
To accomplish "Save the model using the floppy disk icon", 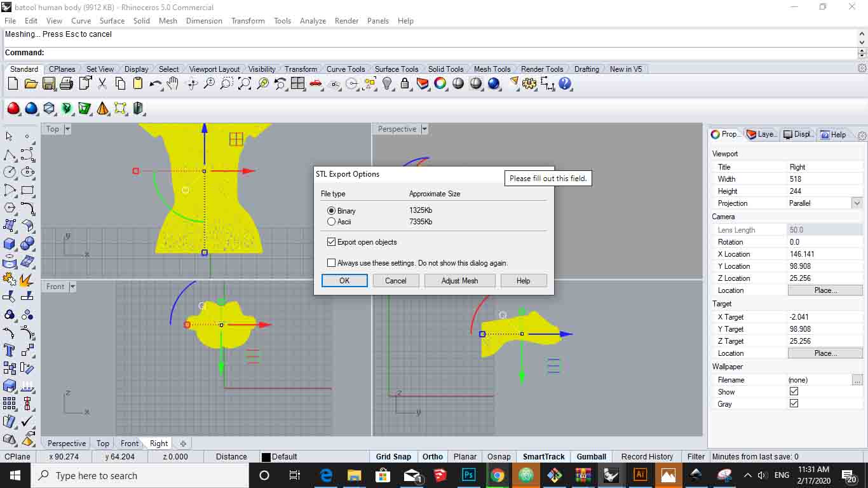I will [x=48, y=83].
